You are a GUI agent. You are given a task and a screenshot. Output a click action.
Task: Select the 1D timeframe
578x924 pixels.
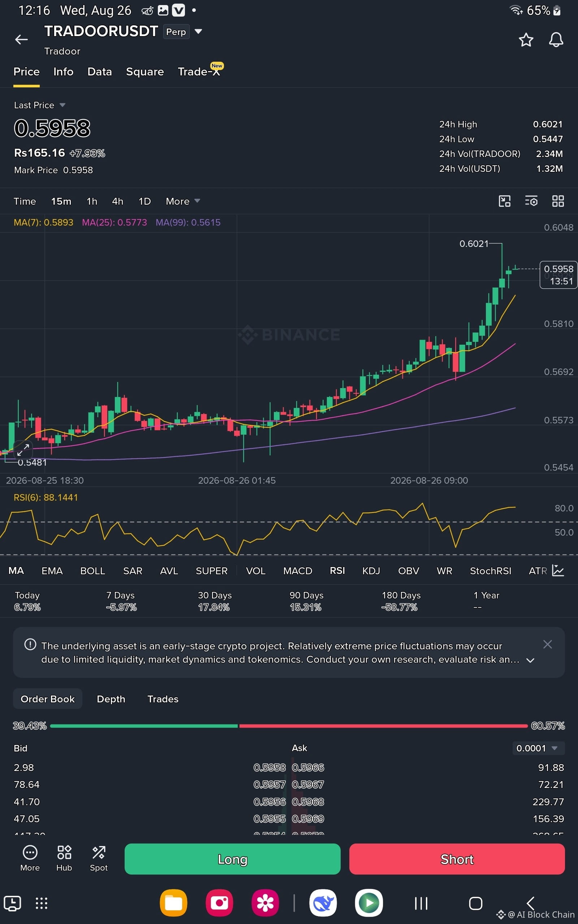(x=144, y=201)
